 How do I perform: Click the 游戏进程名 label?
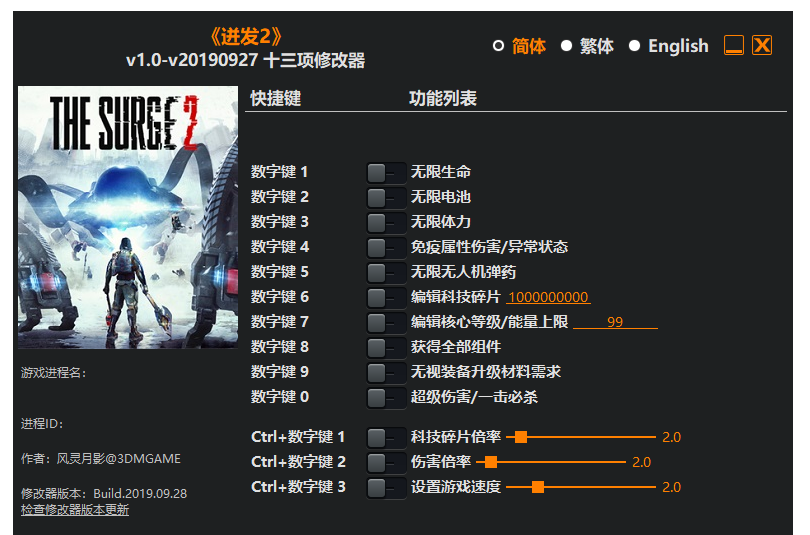point(53,373)
